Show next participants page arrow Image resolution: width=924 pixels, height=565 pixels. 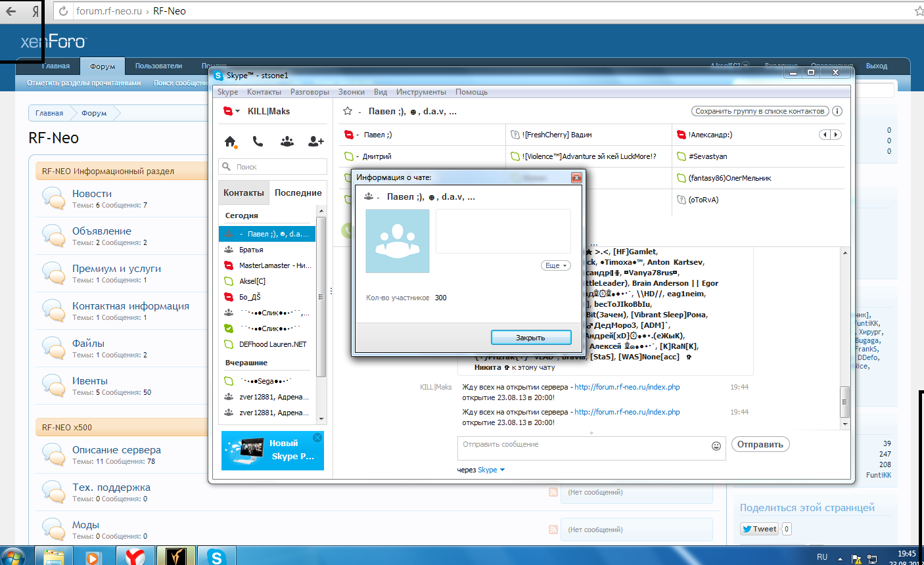tap(836, 135)
